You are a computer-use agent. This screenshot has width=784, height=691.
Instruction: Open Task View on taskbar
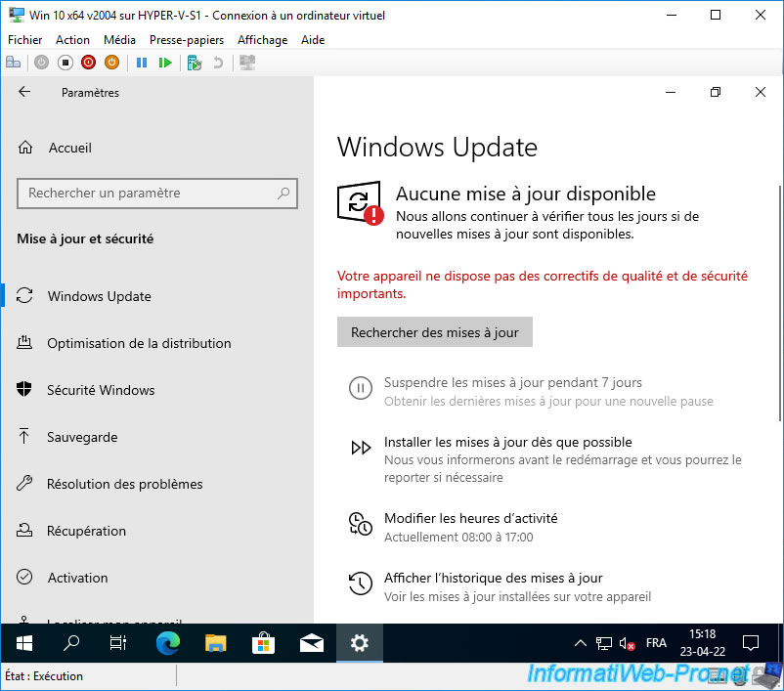[x=118, y=643]
